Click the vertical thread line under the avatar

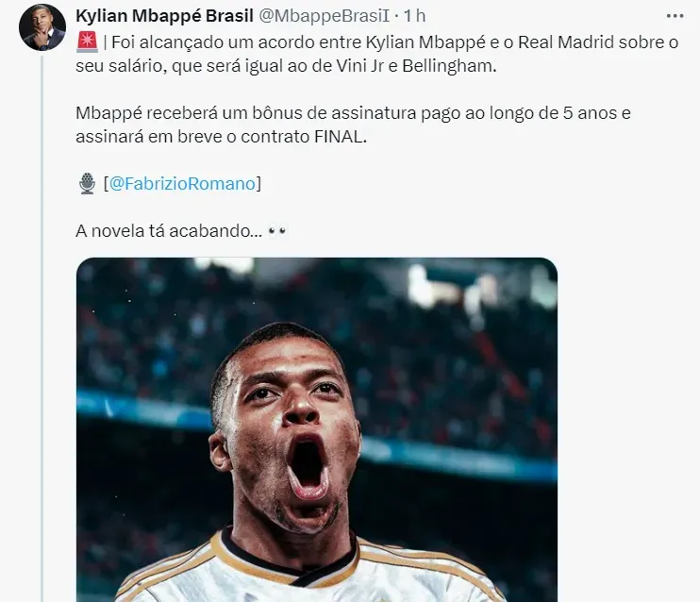click(x=42, y=328)
